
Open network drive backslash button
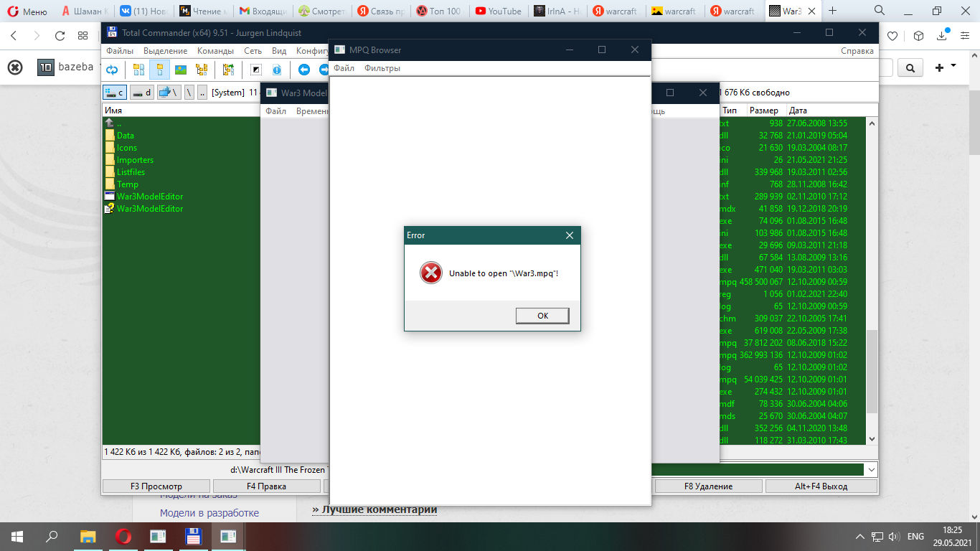169,92
